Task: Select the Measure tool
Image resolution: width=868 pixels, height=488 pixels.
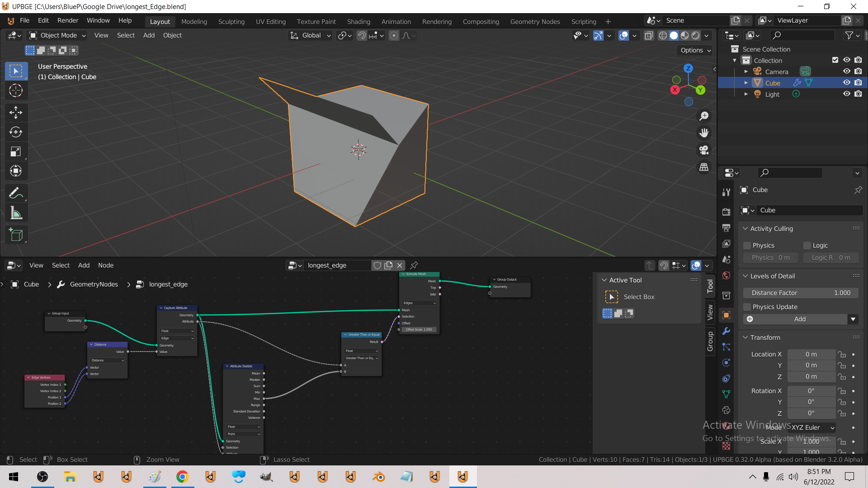Action: click(x=16, y=213)
